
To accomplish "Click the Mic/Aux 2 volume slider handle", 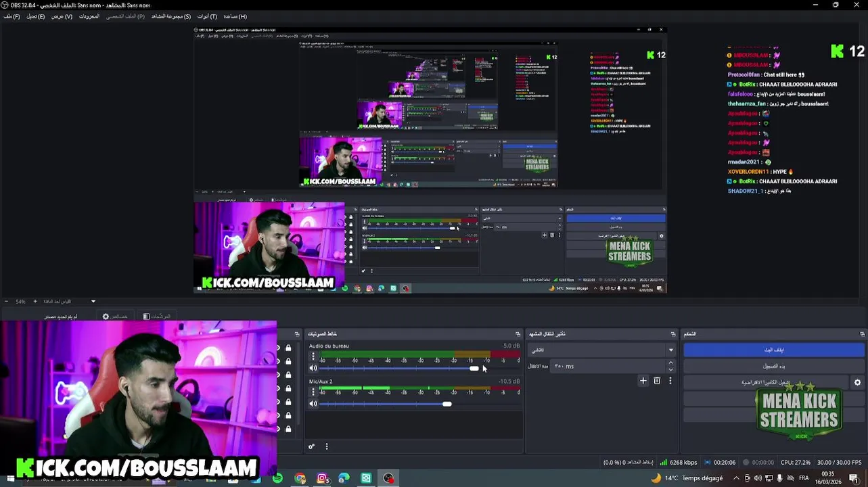I will coord(447,404).
